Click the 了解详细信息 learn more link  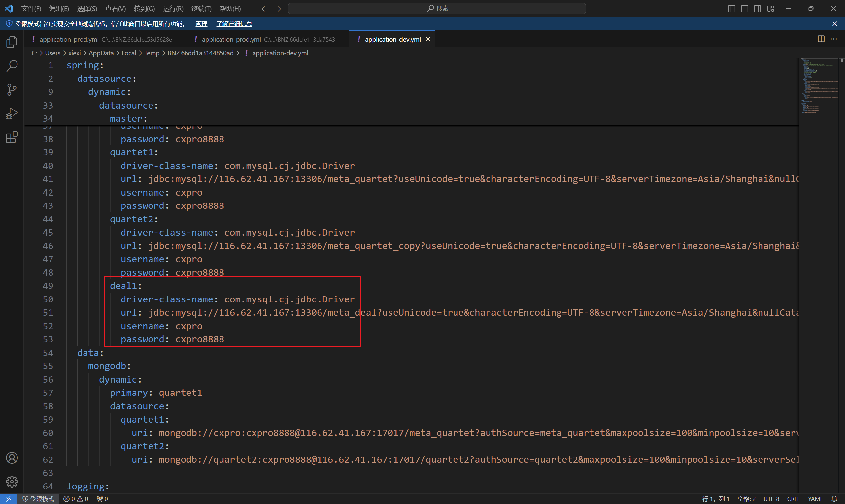(x=234, y=24)
